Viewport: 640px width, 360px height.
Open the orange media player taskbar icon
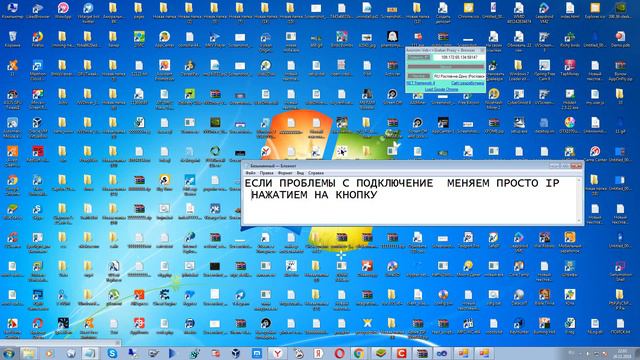click(x=49, y=353)
